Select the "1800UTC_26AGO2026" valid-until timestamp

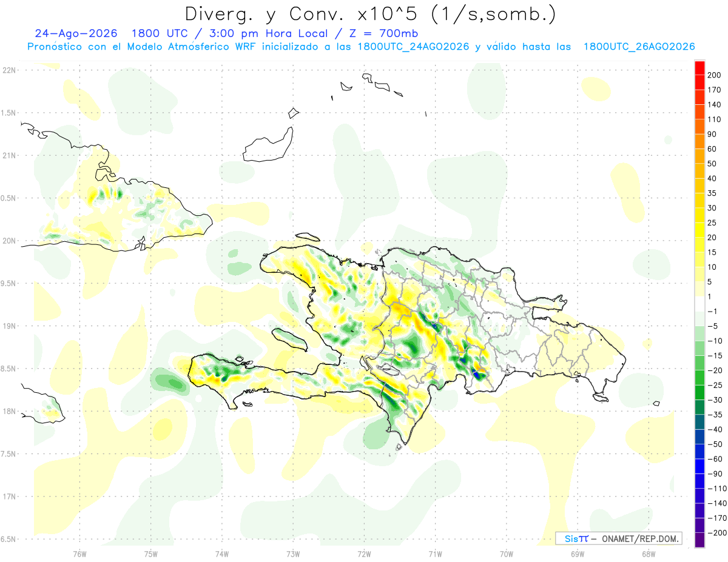point(639,47)
